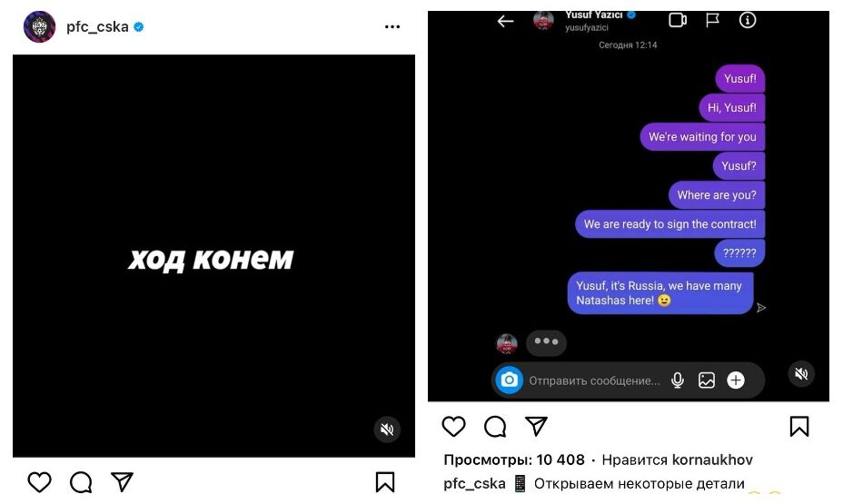Image resolution: width=843 pixels, height=504 pixels.
Task: Unmute the 'ход конем' video
Action: click(387, 430)
